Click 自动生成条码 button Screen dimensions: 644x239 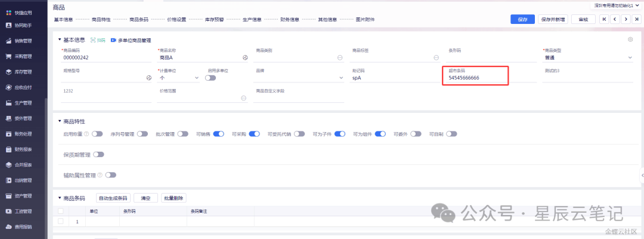coord(113,198)
